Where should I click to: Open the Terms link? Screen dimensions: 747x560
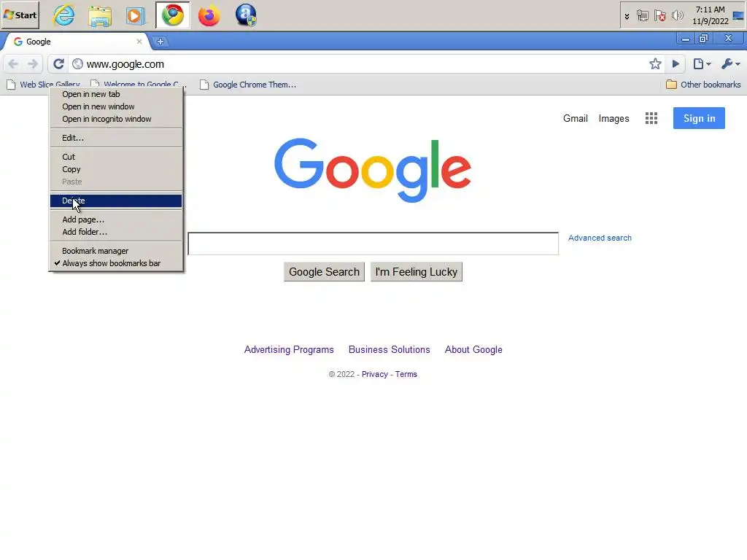point(406,374)
